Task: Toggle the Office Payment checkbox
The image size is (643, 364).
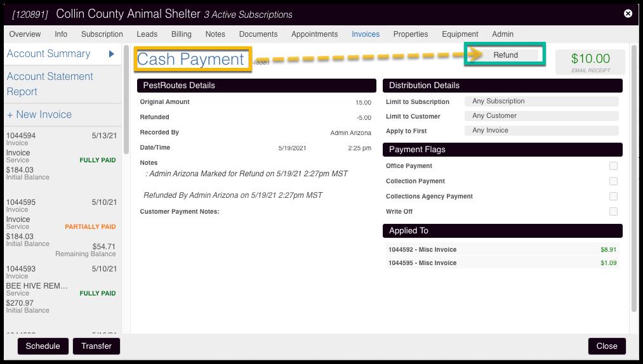Action: tap(613, 166)
